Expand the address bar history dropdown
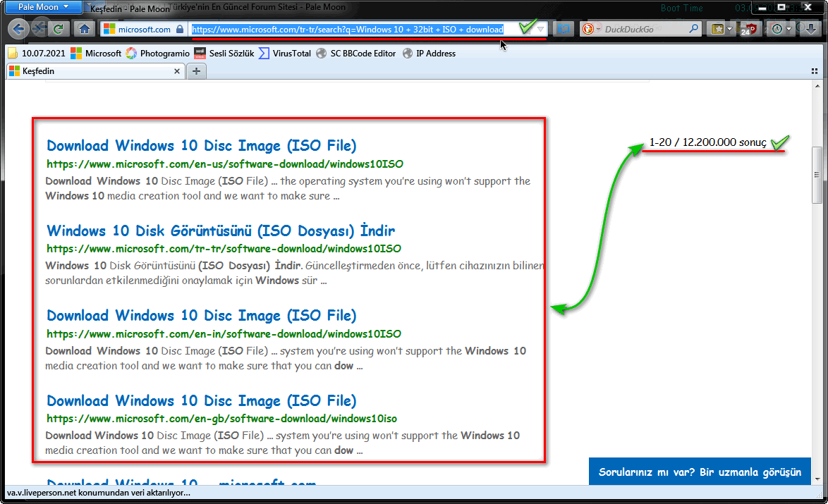The width and height of the screenshot is (828, 504). coord(541,30)
